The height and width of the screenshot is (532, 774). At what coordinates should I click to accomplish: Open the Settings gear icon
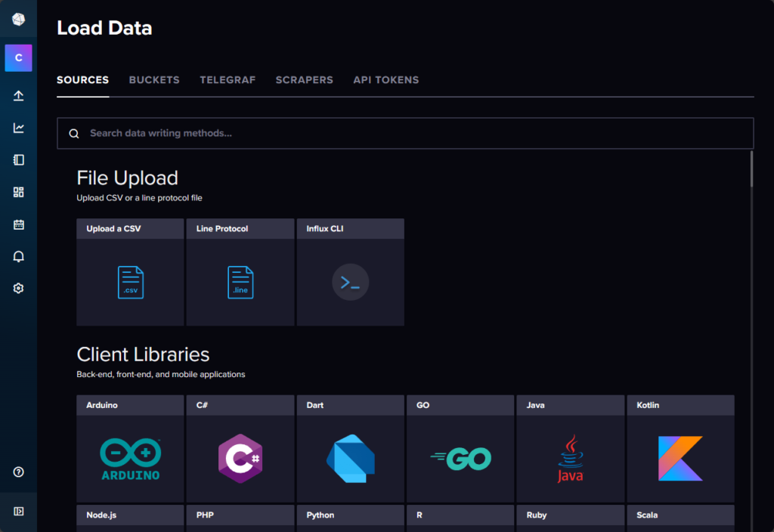pos(18,288)
